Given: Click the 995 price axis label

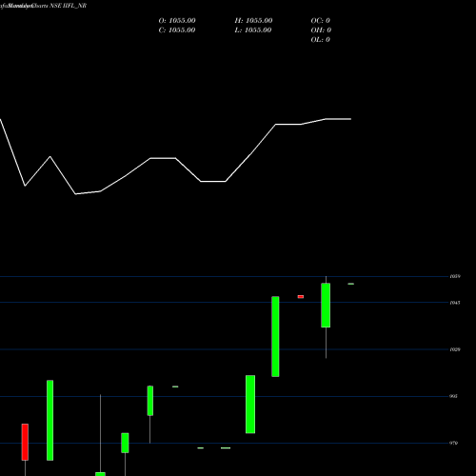Looking at the screenshot, I should 454,396.
